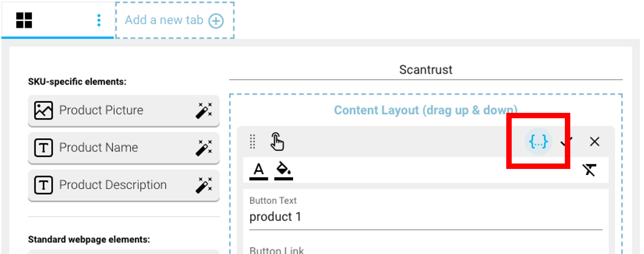This screenshot has height=254, width=644.
Task: Grab the drag handle of the button block
Action: tap(253, 142)
